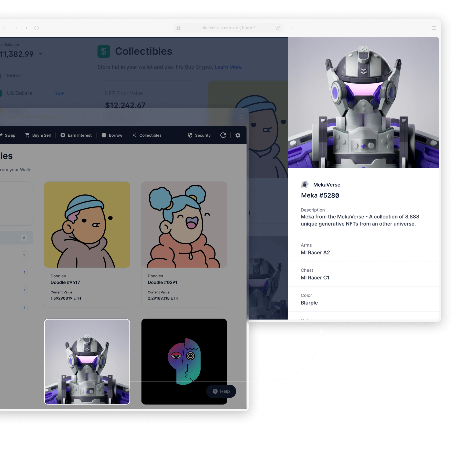Open the Buy & Sell tab
Screen dimensions: 476x476
(38, 135)
